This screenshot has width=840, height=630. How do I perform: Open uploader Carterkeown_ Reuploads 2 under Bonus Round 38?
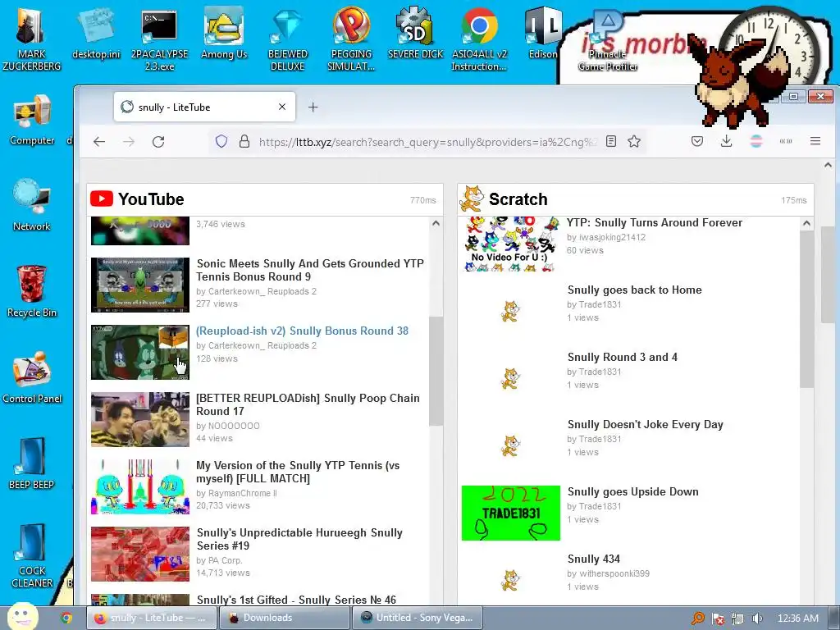point(262,345)
